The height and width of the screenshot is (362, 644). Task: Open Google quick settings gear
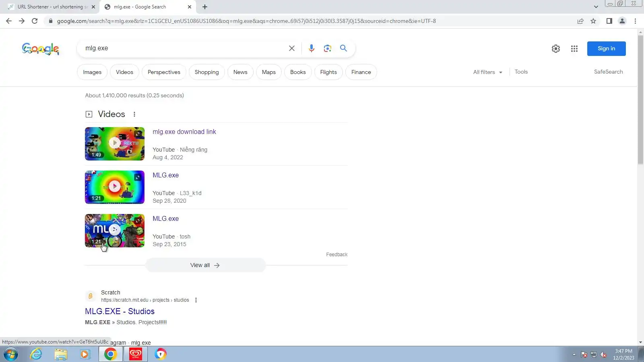556,49
